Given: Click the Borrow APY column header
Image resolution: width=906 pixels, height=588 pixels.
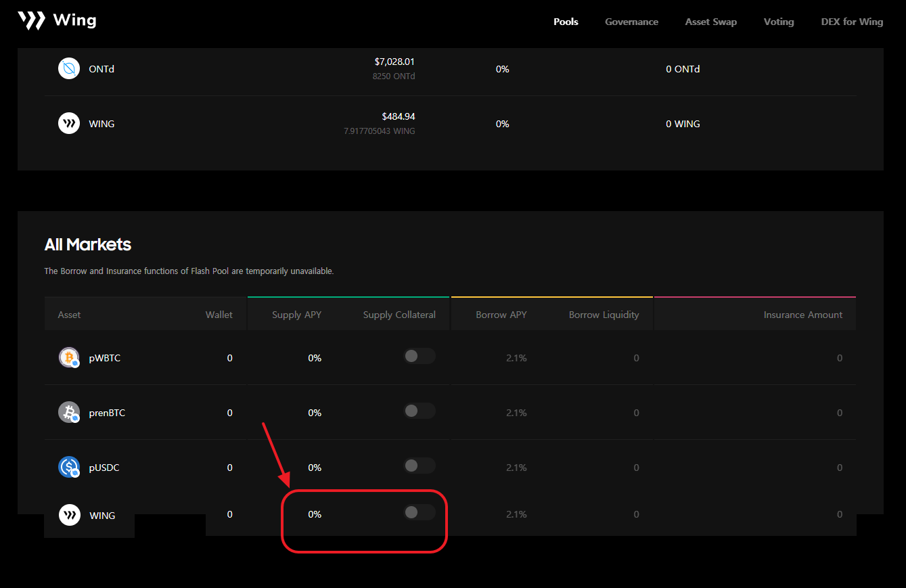Looking at the screenshot, I should [x=501, y=315].
